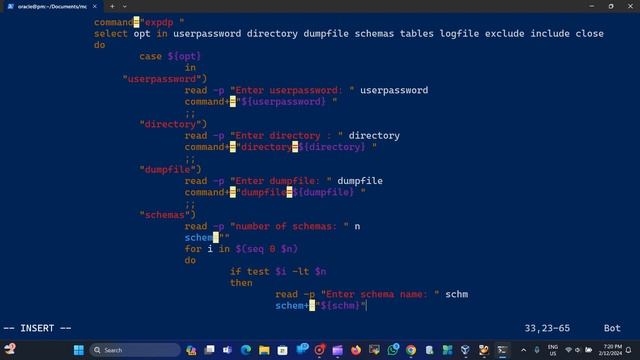Open File Explorer from the taskbar
640x360 pixels.
264,350
